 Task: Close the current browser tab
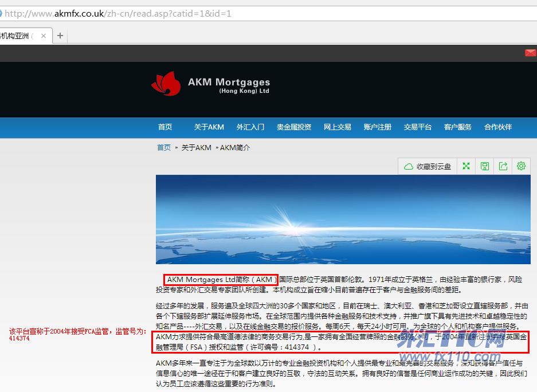44,36
